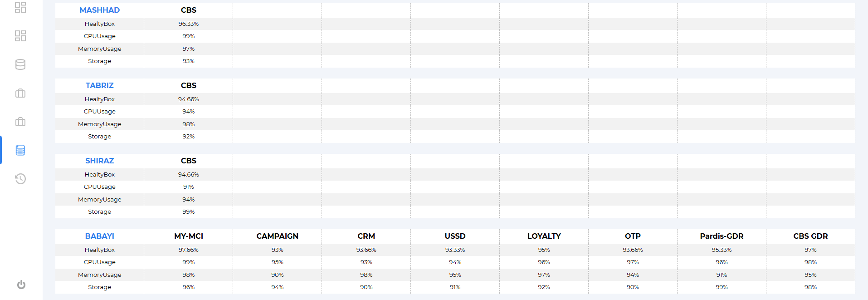This screenshot has width=868, height=300.
Task: Select the Pardis-GDR column header
Action: tap(722, 236)
